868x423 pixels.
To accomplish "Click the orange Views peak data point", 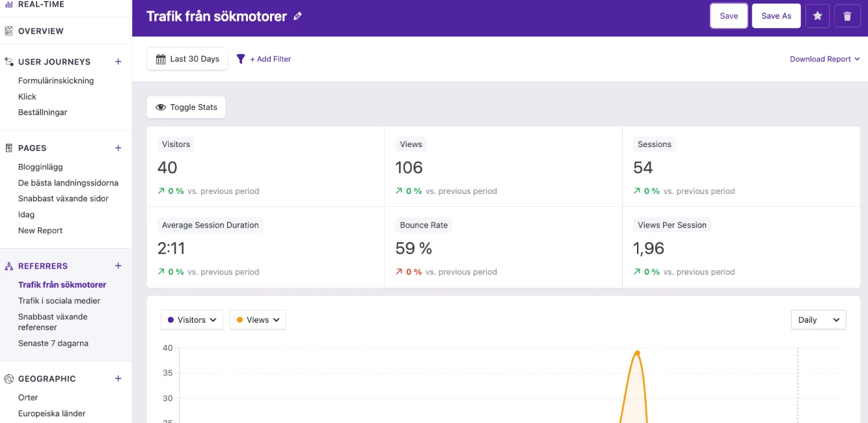I will pos(637,353).
